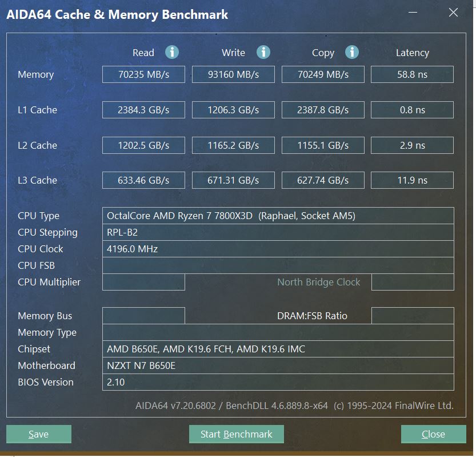This screenshot has height=457, width=476.
Task: Click the empty Memory Bus field
Action: click(x=143, y=316)
